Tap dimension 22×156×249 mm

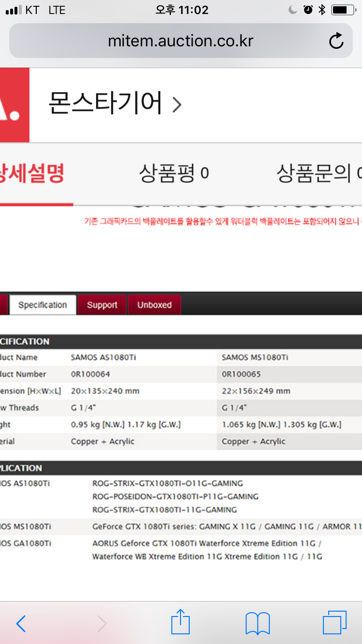click(256, 391)
